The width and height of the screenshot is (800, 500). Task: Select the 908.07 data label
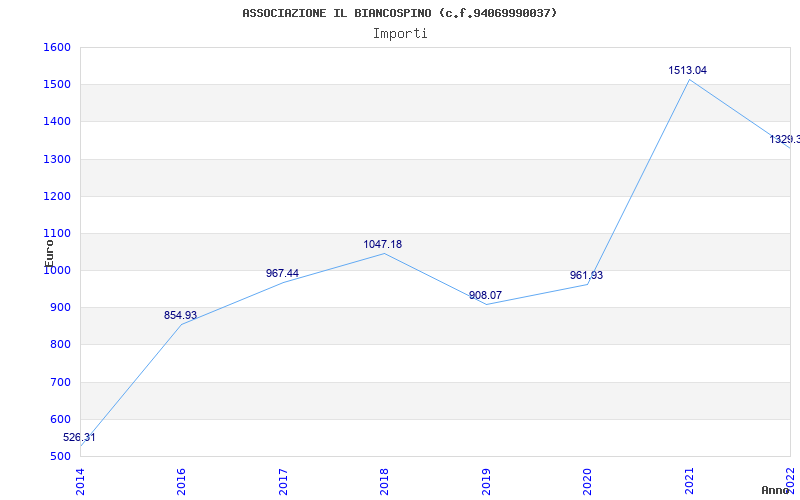(485, 295)
